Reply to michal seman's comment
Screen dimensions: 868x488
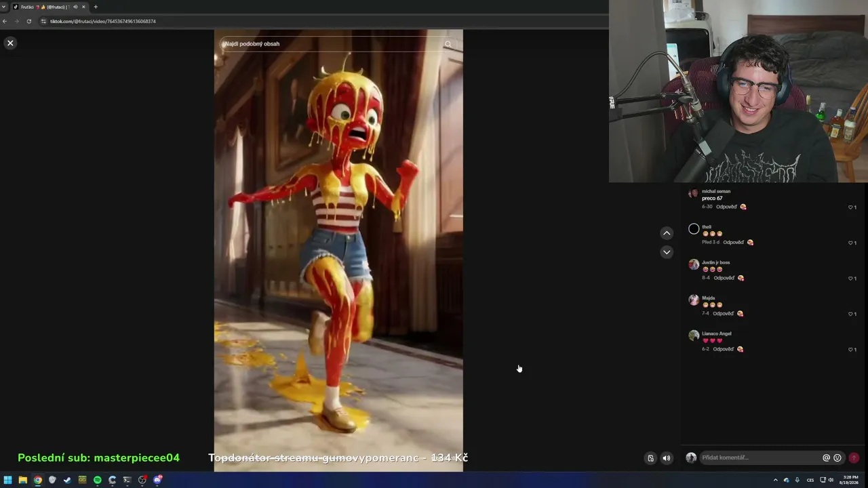(x=726, y=207)
